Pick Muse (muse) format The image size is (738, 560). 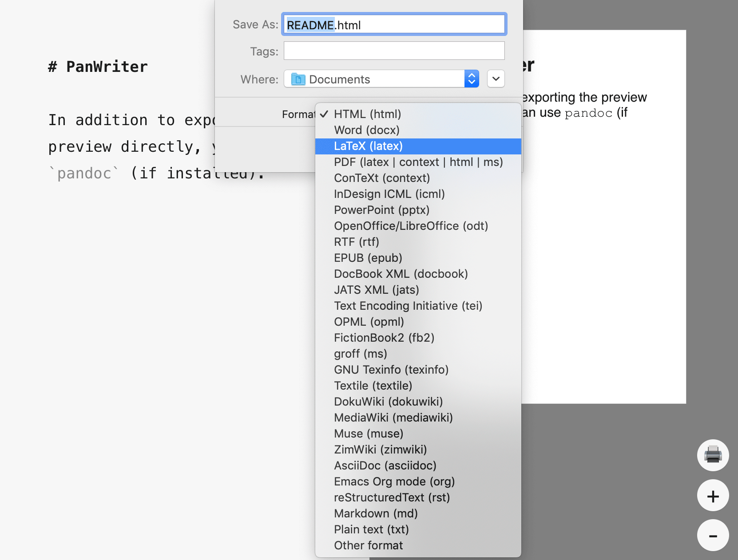(x=418, y=434)
